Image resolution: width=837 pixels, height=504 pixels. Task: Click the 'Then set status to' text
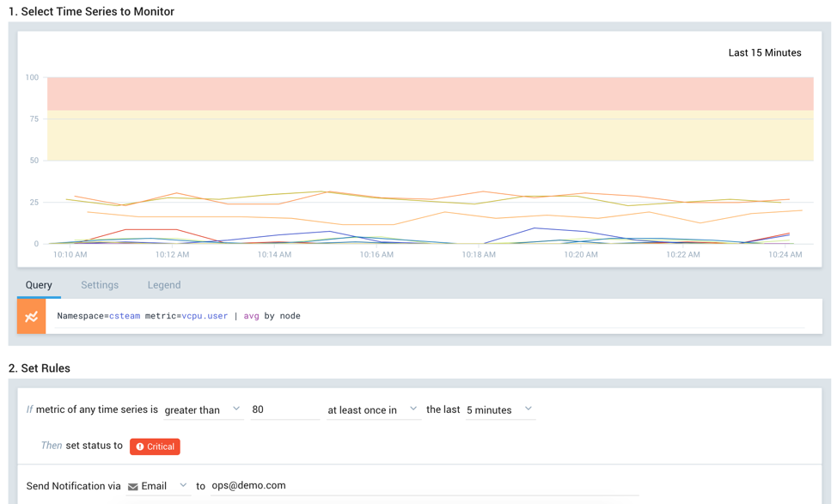pos(82,446)
